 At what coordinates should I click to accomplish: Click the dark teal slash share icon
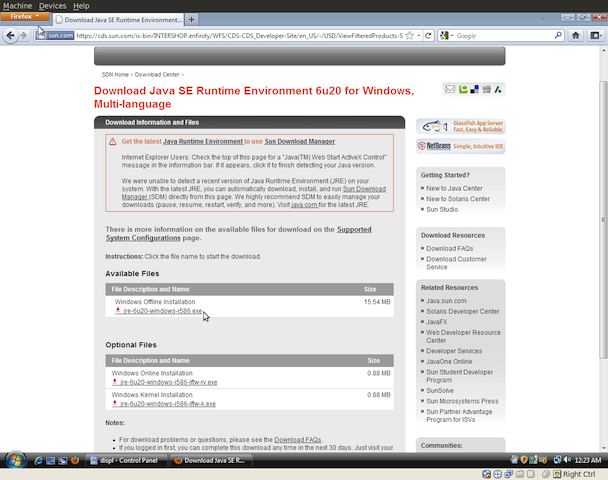(x=498, y=90)
